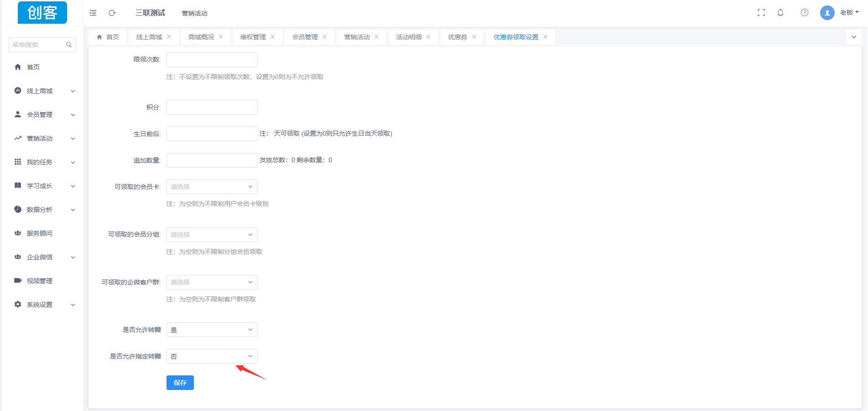Close the 活动明细 tab
The image size is (868, 411).
click(429, 37)
